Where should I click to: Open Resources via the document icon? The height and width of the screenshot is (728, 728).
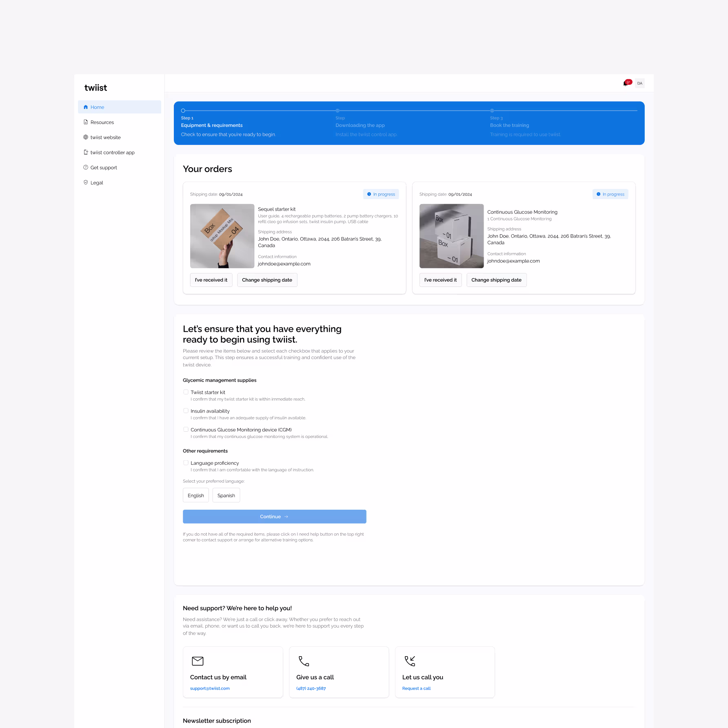pos(86,122)
